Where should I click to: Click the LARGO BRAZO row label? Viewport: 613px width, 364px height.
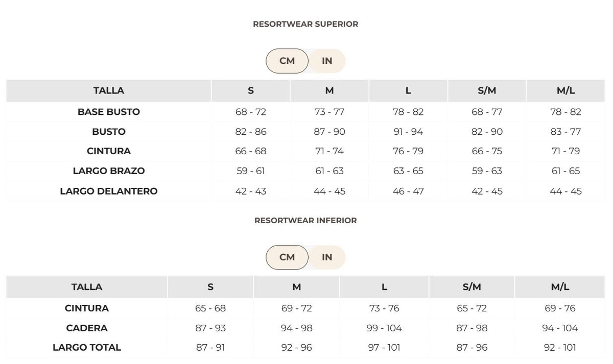109,171
